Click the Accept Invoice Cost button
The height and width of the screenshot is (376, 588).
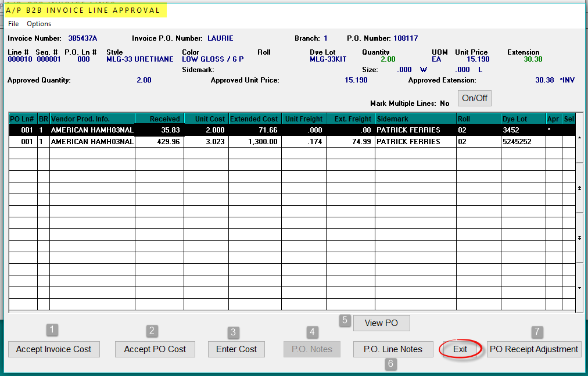(53, 349)
